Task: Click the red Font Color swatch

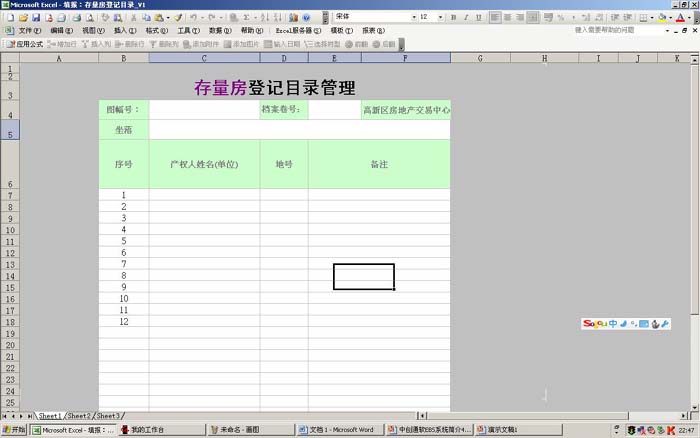Action: click(681, 18)
